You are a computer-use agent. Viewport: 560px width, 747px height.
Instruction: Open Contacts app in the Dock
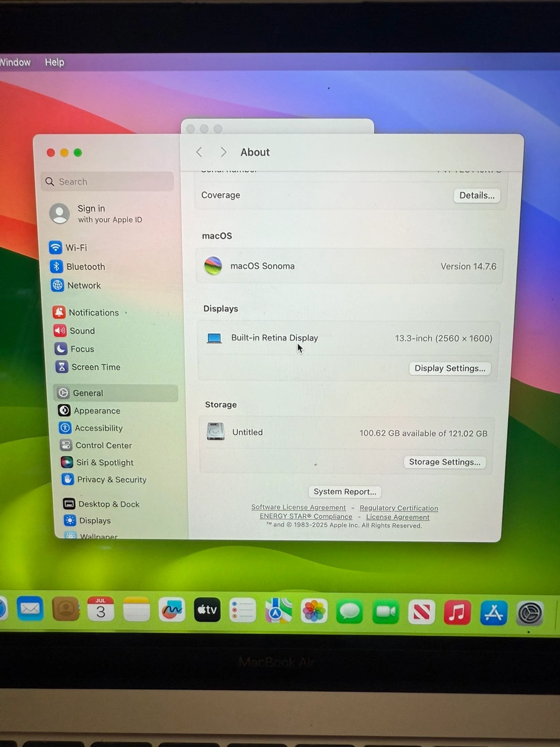(x=66, y=609)
